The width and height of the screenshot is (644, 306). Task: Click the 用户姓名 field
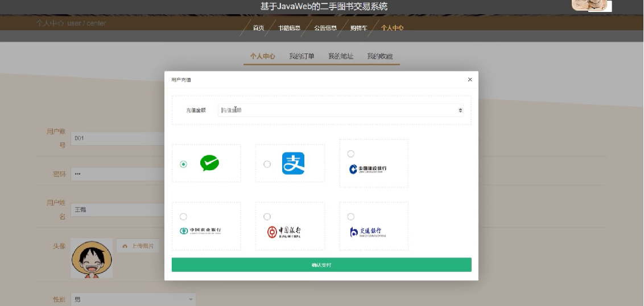(118, 210)
